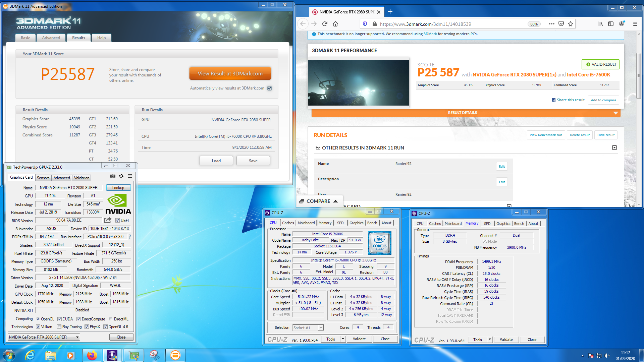Open Tools dropdown arrow in Memory window
The width and height of the screenshot is (644, 362).
[490, 340]
